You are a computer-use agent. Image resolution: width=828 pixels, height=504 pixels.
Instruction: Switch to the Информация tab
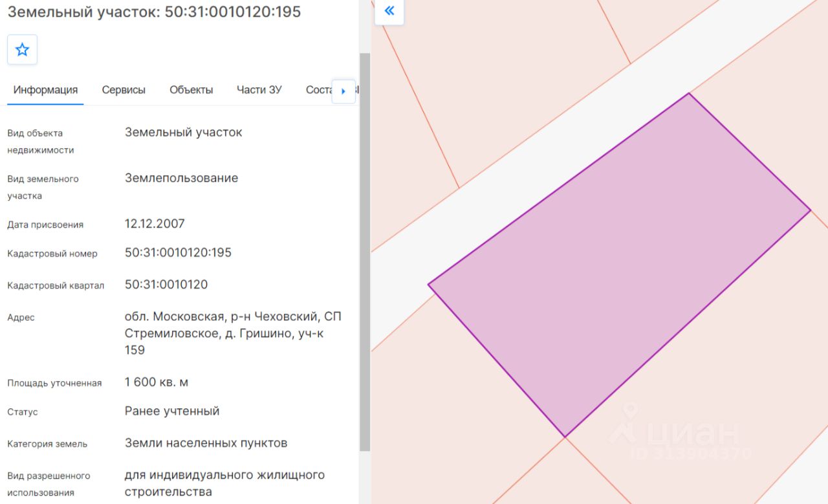45,90
